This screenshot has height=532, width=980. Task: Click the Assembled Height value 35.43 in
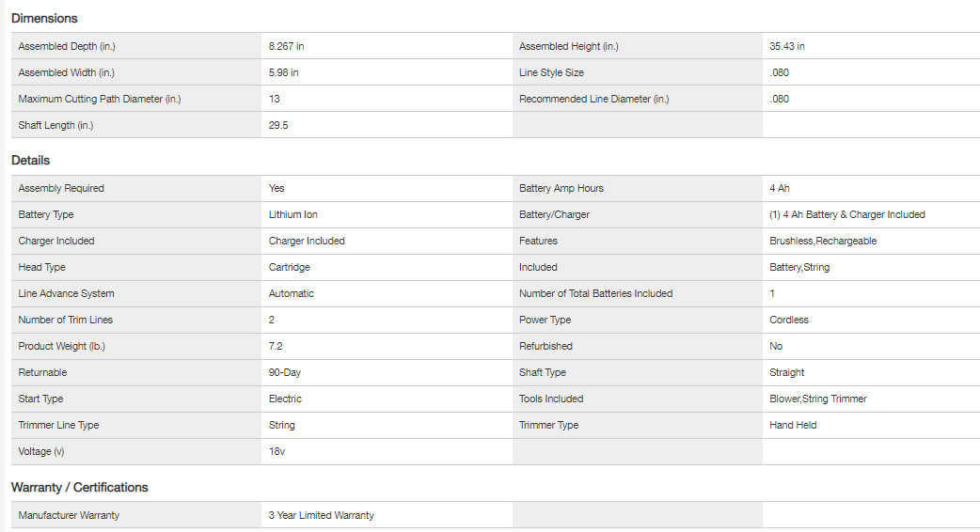(x=787, y=46)
